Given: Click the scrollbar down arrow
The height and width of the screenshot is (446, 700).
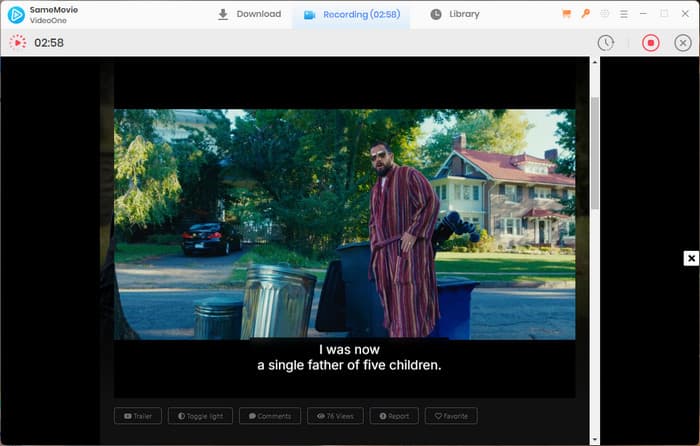Looking at the screenshot, I should (x=595, y=440).
